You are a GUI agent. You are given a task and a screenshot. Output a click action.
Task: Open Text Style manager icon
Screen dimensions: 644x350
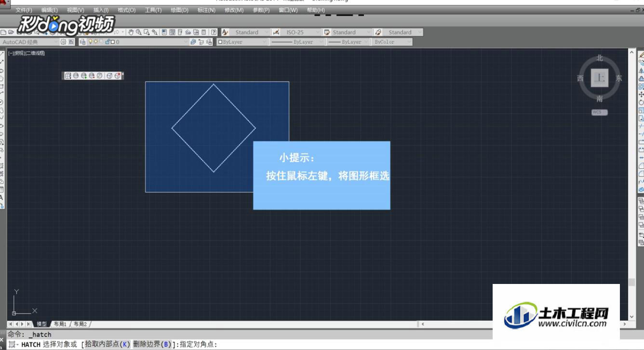(225, 32)
